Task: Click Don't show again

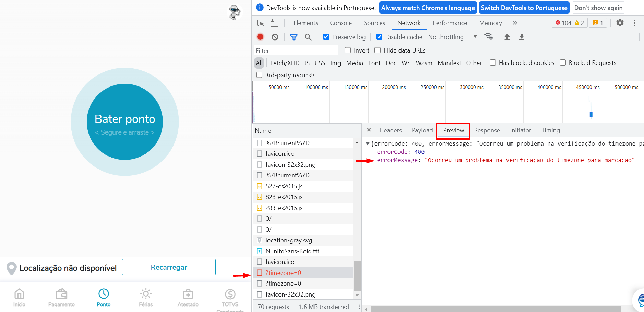Action: (598, 8)
